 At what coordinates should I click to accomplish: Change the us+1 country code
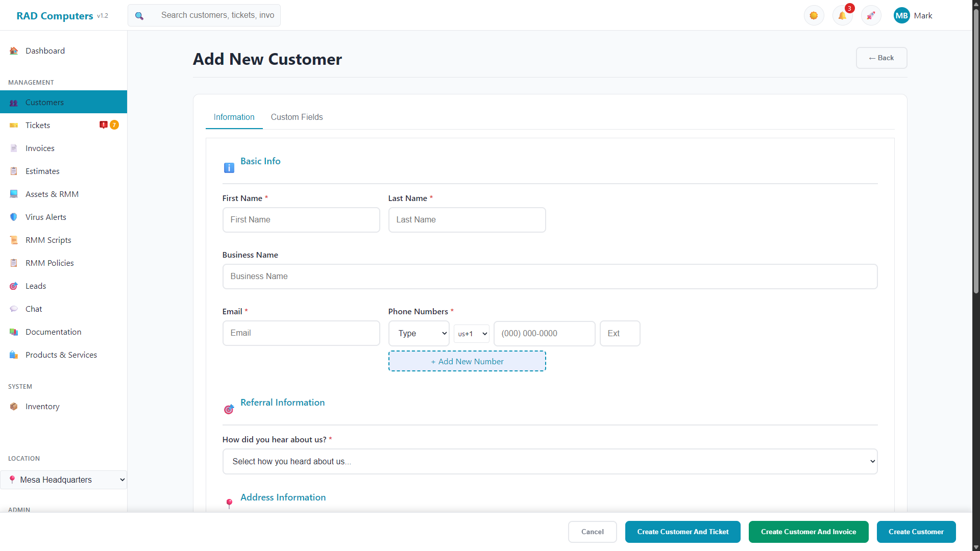click(x=471, y=333)
